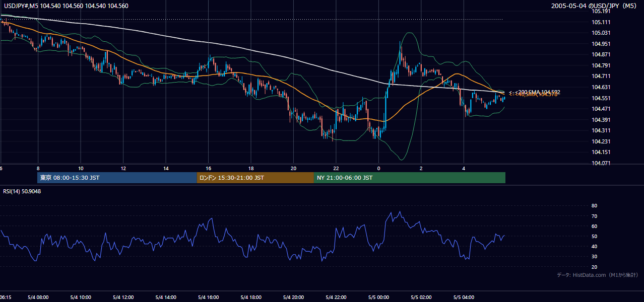
Task: Click the 5/5 02:00 time axis label
Action: [421, 297]
